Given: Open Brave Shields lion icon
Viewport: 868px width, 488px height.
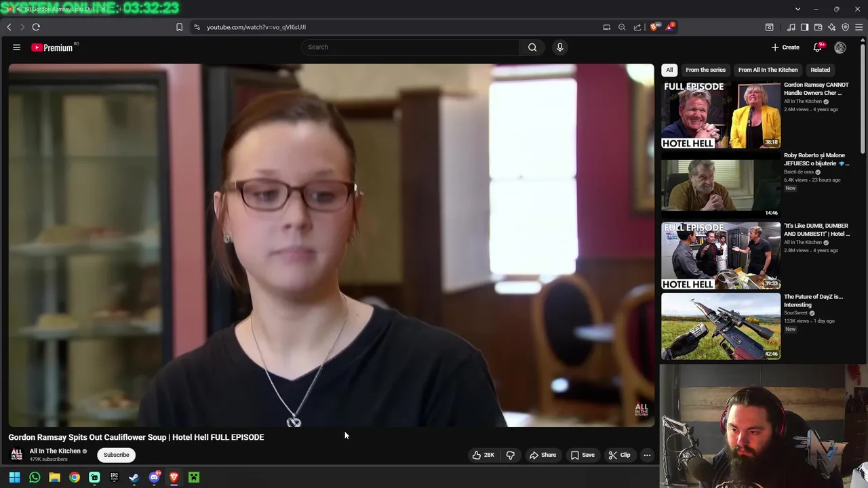Looking at the screenshot, I should 654,27.
